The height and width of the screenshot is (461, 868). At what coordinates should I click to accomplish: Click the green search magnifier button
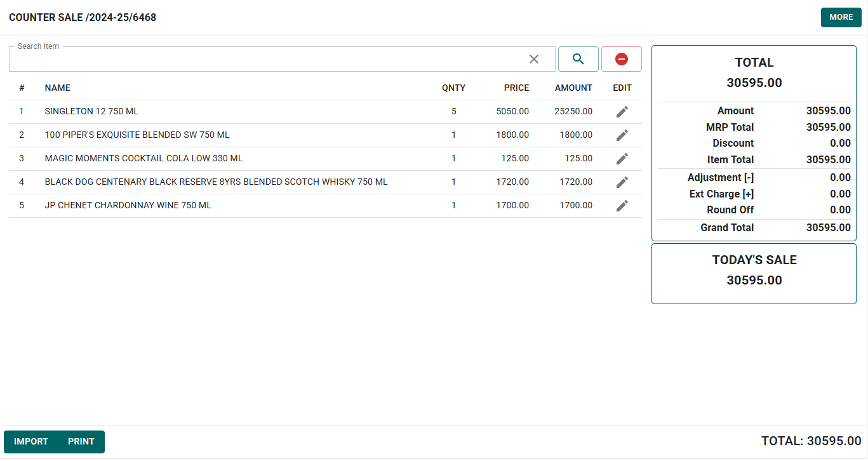pos(578,59)
